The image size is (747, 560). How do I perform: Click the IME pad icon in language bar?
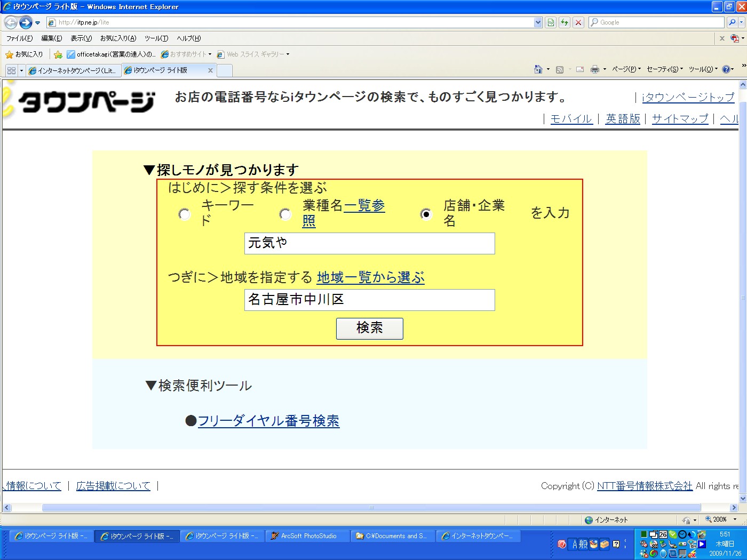(594, 544)
